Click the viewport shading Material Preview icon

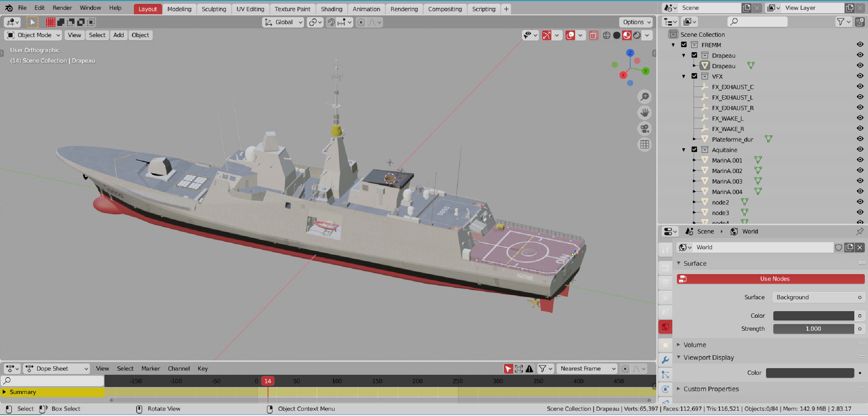tap(627, 35)
